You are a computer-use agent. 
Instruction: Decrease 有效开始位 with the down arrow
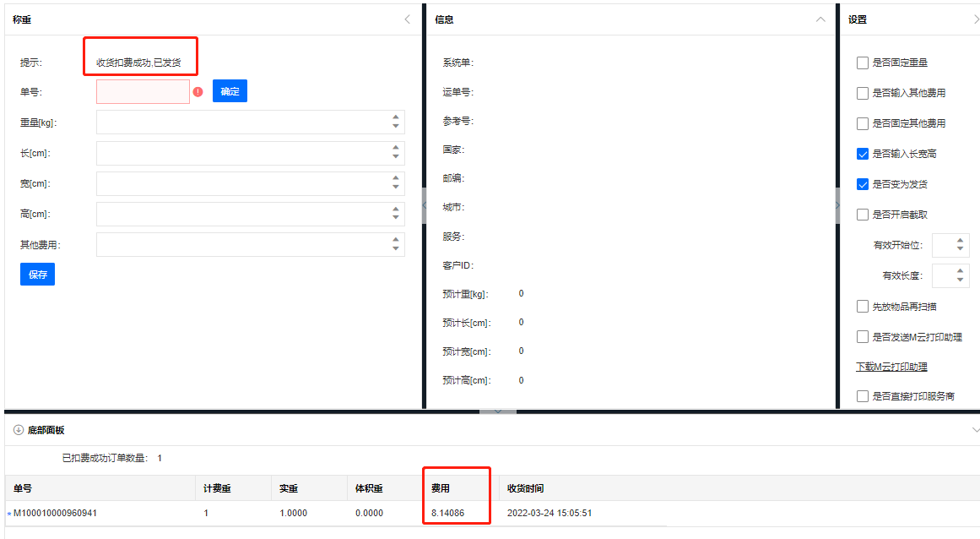tap(960, 249)
